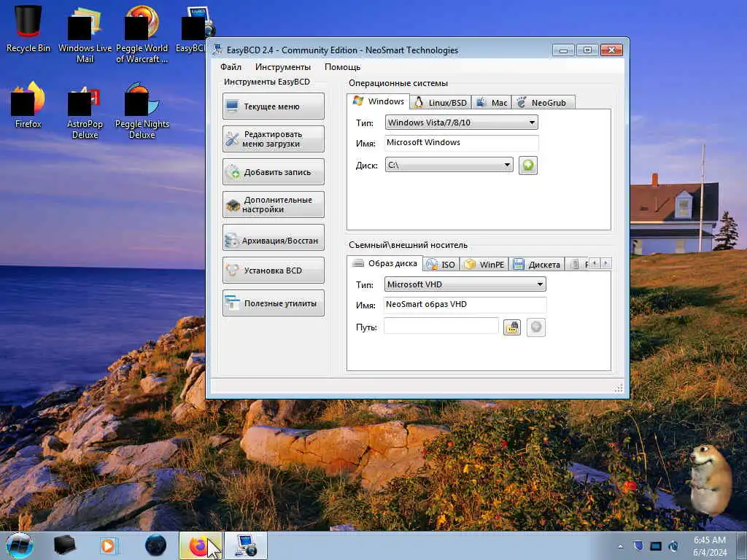Open the Полезные утилиты section
This screenshot has width=747, height=560.
tap(274, 303)
